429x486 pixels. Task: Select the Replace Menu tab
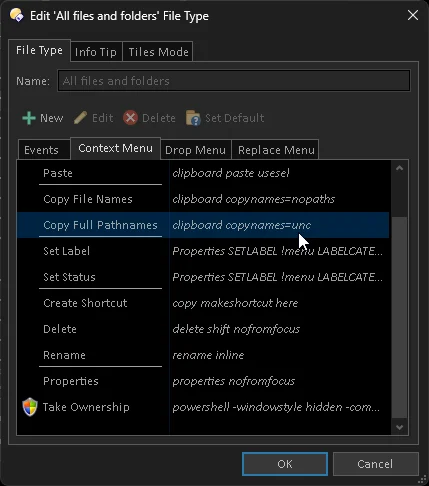pyautogui.click(x=276, y=150)
